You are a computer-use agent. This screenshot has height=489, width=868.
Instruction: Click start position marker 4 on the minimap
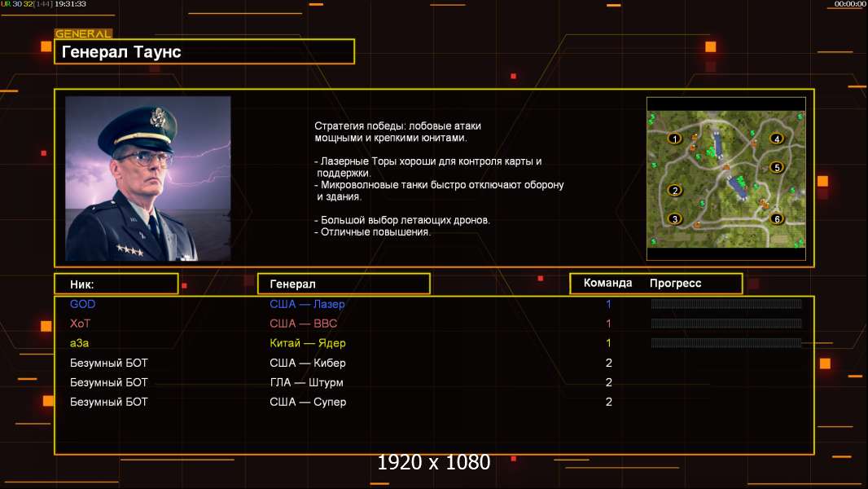tap(777, 139)
